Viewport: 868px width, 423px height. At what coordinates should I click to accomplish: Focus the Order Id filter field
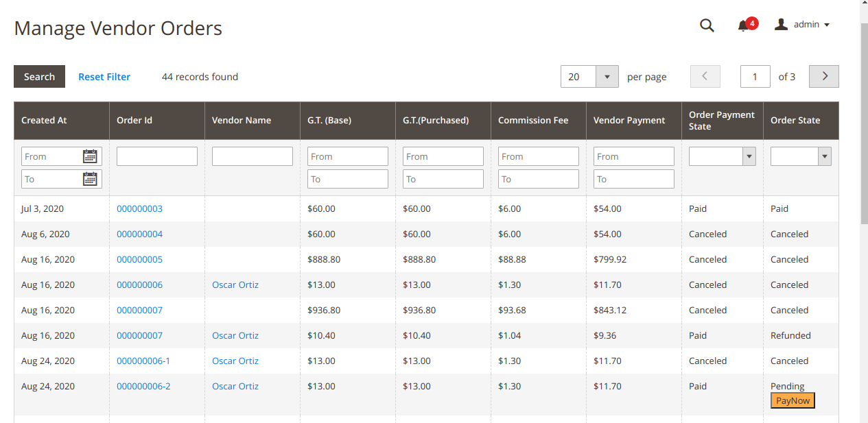(157, 156)
